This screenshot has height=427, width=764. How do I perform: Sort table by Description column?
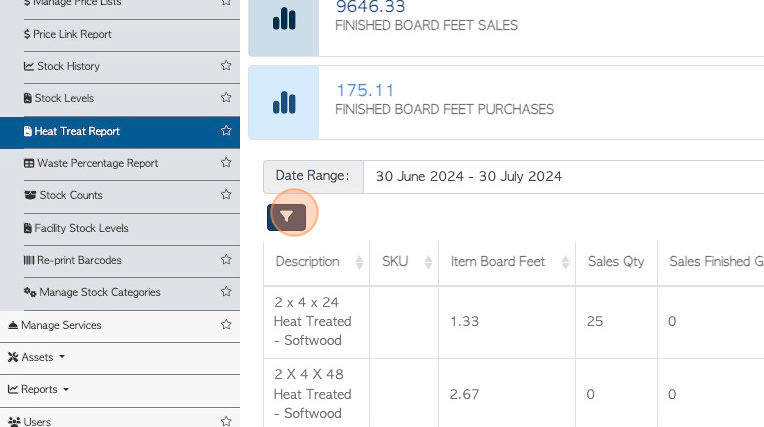pyautogui.click(x=316, y=262)
